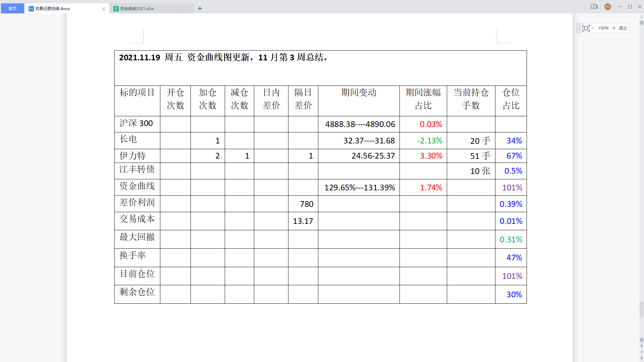This screenshot has height=362, width=644.
Task: Click the next page double-down arrow
Action: (641, 358)
